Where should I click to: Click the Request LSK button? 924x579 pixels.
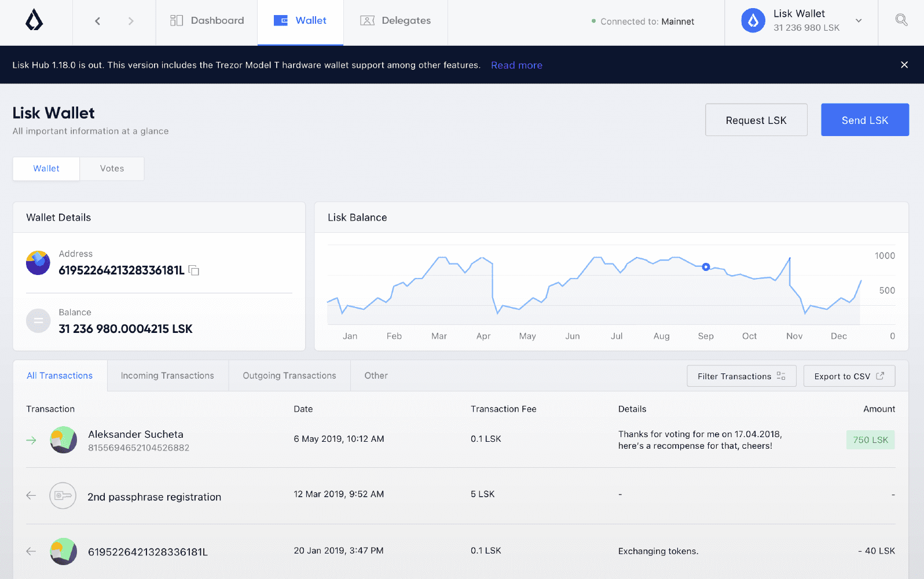pyautogui.click(x=756, y=120)
